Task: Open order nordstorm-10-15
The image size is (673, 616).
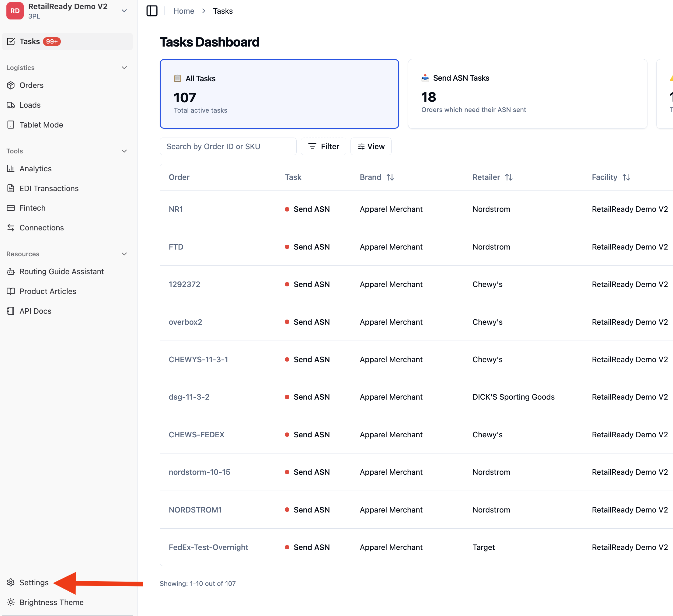Action: pos(199,472)
